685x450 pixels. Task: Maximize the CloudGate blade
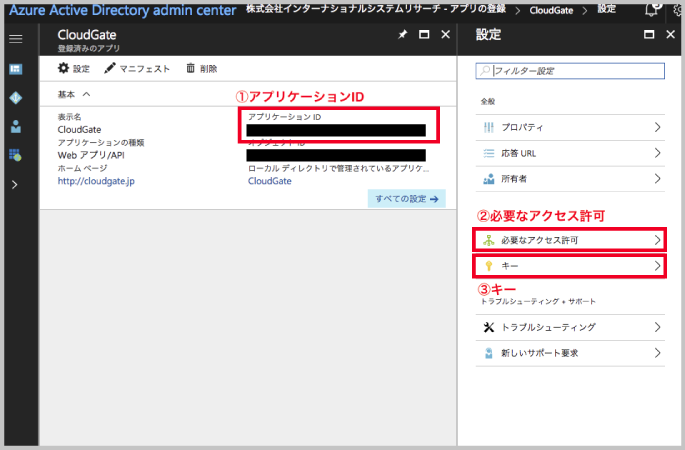[x=424, y=35]
